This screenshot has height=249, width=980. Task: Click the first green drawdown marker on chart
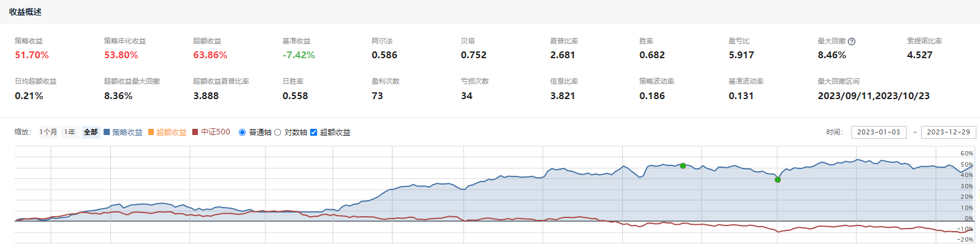[683, 165]
